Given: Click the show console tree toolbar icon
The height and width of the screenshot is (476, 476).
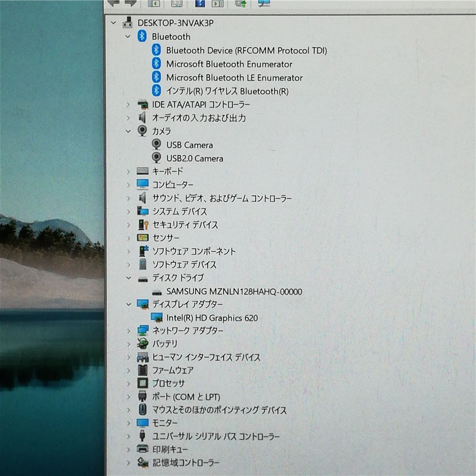Looking at the screenshot, I should (x=153, y=4).
